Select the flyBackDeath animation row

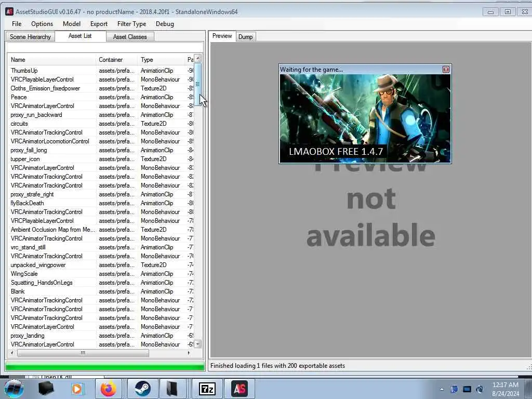click(101, 203)
